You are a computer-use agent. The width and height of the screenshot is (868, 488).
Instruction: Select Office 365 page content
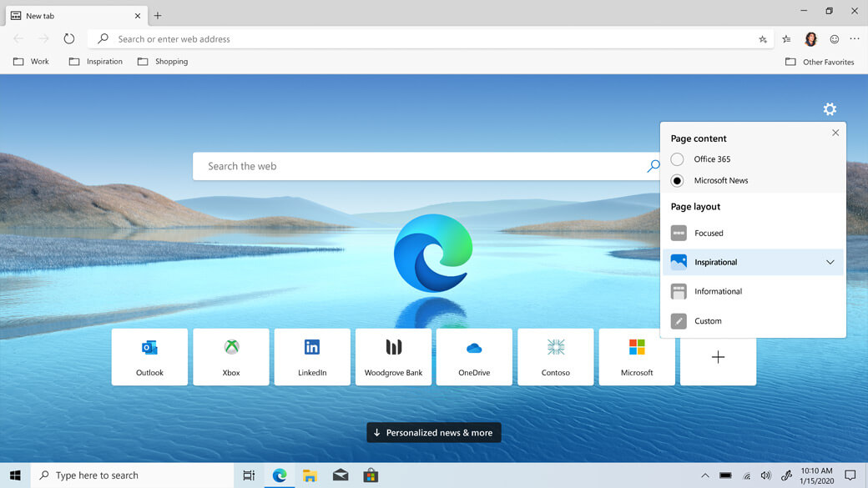click(676, 159)
